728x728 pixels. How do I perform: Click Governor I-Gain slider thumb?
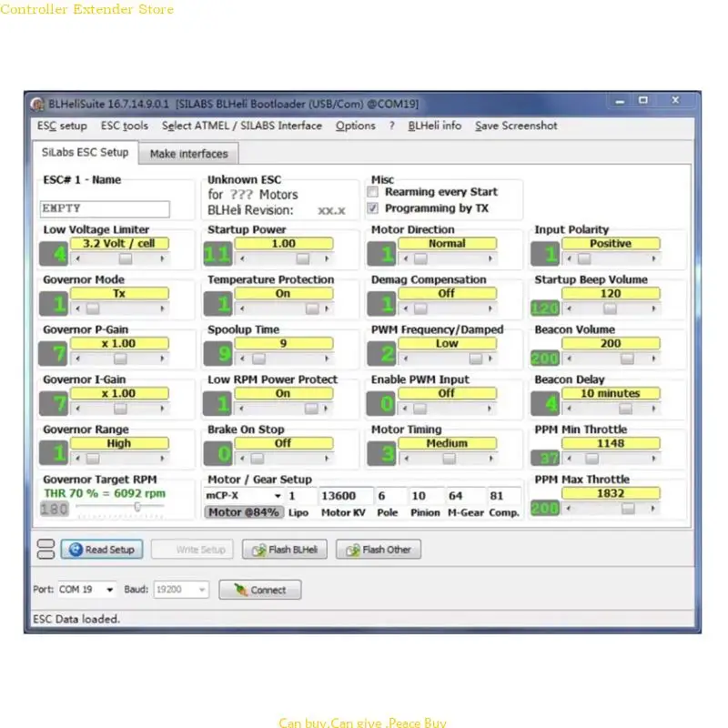point(120,409)
